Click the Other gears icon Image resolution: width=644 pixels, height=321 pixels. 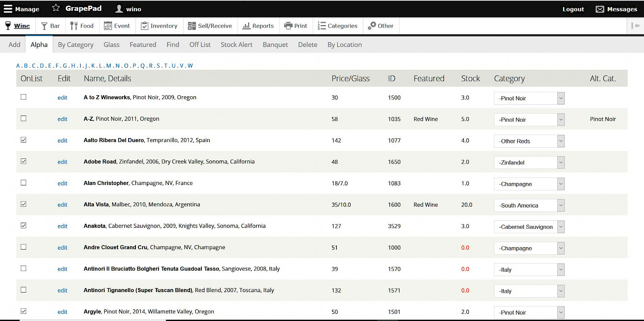click(x=372, y=26)
